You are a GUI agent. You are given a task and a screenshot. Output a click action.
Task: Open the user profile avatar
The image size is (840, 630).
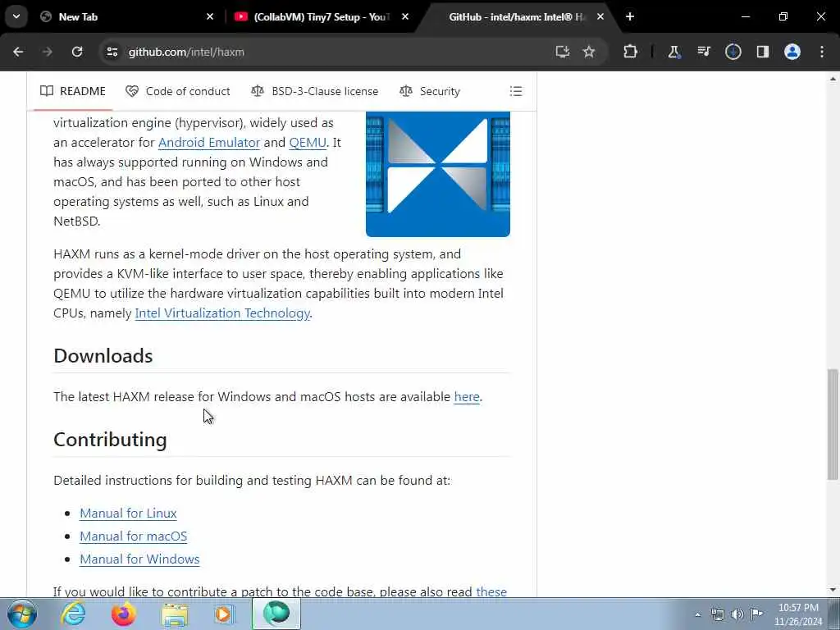click(x=792, y=52)
